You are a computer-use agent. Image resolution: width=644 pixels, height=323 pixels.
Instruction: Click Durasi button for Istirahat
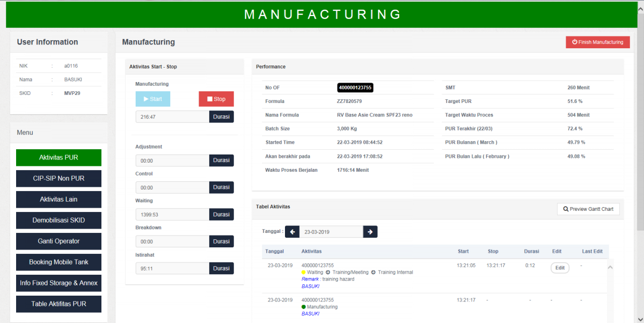click(222, 268)
